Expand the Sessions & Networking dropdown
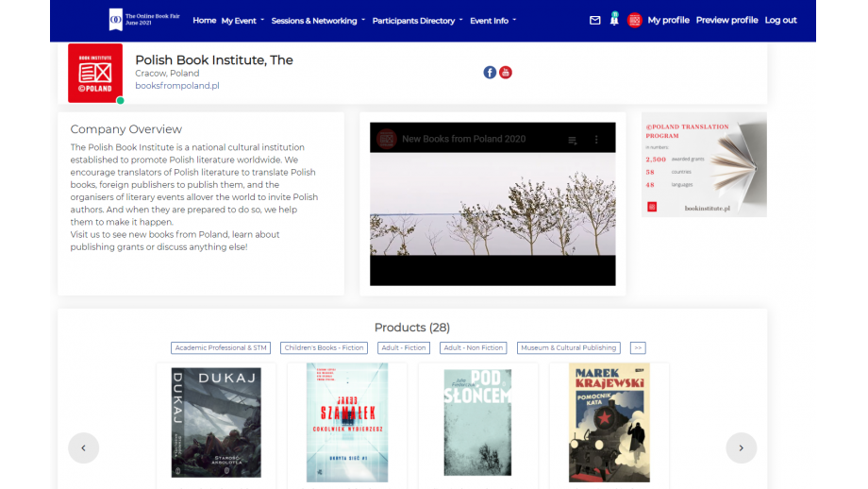This screenshot has width=868, height=489. point(319,21)
